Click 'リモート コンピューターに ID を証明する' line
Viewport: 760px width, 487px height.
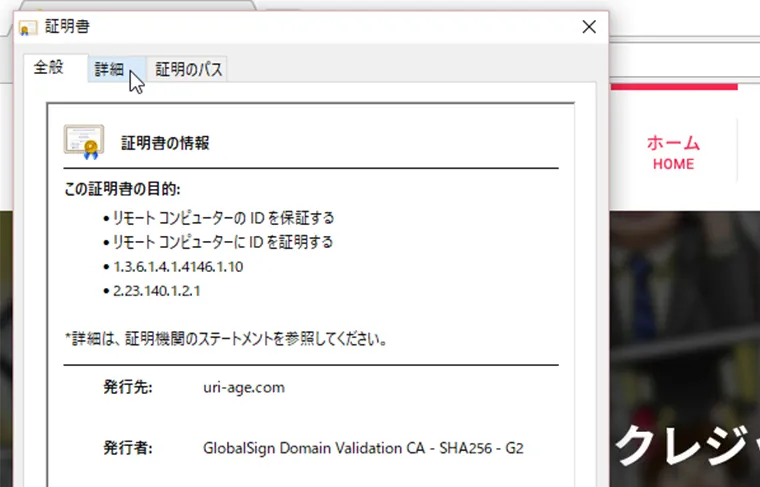pos(222,242)
